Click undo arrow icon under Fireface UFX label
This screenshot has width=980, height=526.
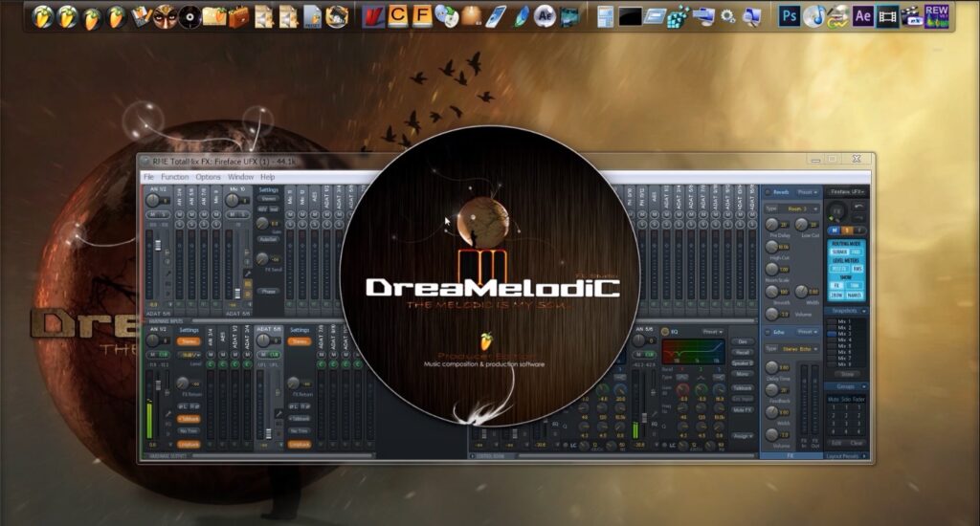[x=858, y=207]
